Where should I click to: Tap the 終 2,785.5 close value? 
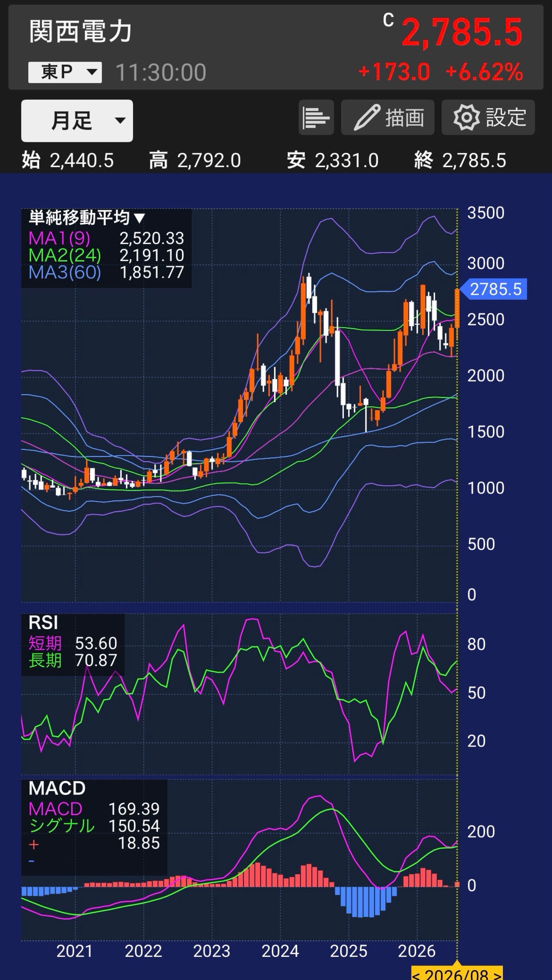[x=460, y=160]
